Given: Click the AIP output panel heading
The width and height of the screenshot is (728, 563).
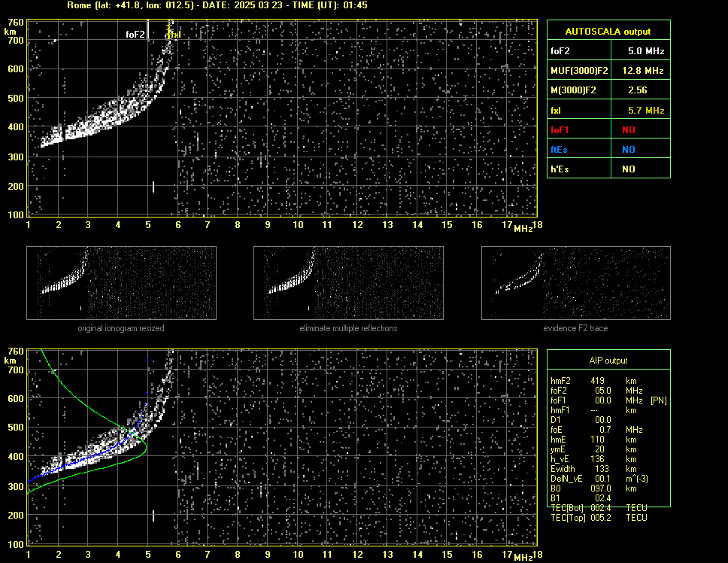Looking at the screenshot, I should pyautogui.click(x=608, y=361).
